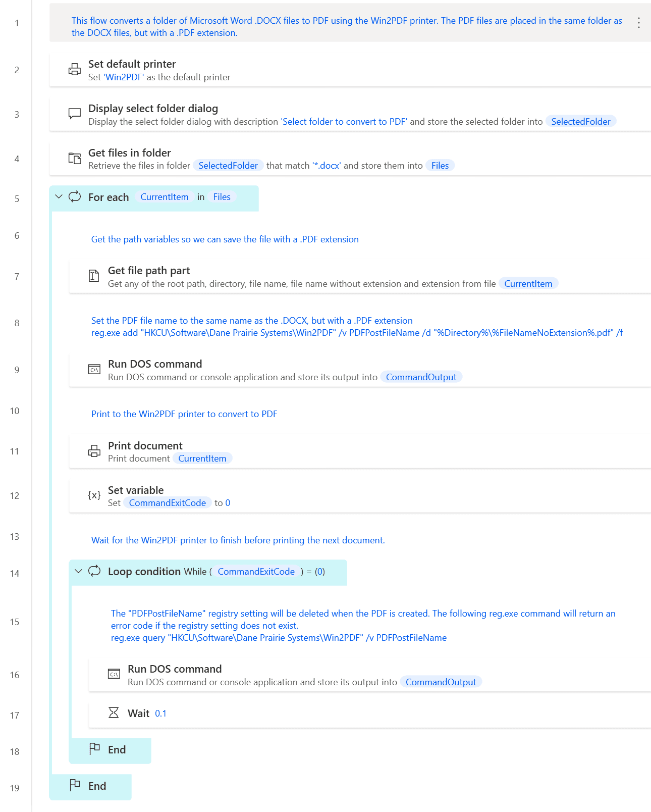
Task: Click the Wait hourglass icon
Action: point(114,713)
